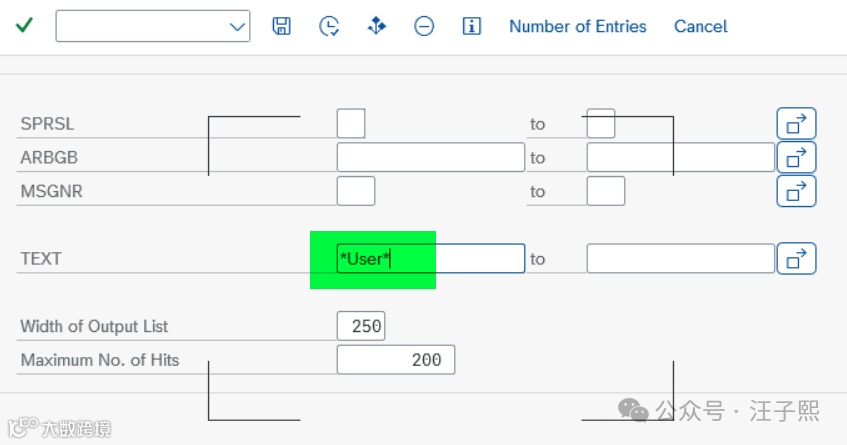The width and height of the screenshot is (847, 445).
Task: Click the Cancel button
Action: (x=701, y=26)
